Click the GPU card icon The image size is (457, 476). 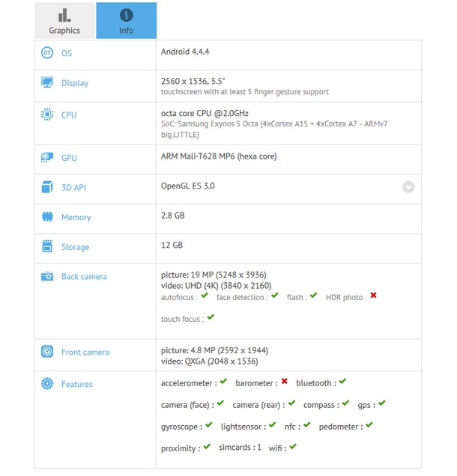tap(47, 157)
